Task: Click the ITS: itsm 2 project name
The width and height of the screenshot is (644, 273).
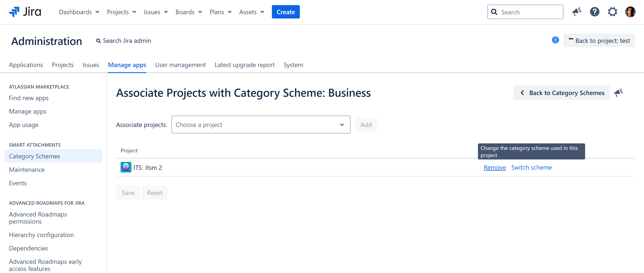Action: tap(148, 168)
